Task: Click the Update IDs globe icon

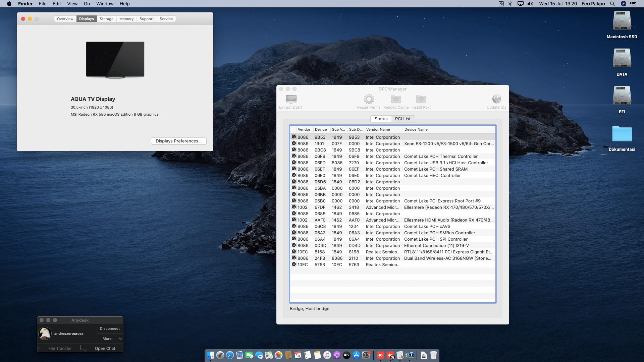Action: [x=496, y=99]
